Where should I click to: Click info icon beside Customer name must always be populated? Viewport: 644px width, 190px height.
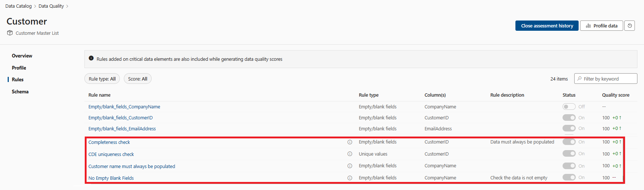pos(350,166)
